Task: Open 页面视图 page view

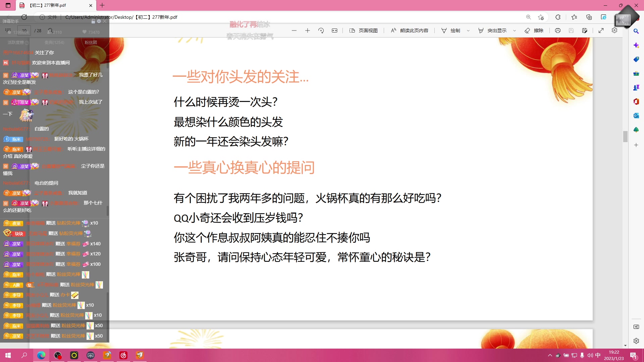Action: click(364, 31)
